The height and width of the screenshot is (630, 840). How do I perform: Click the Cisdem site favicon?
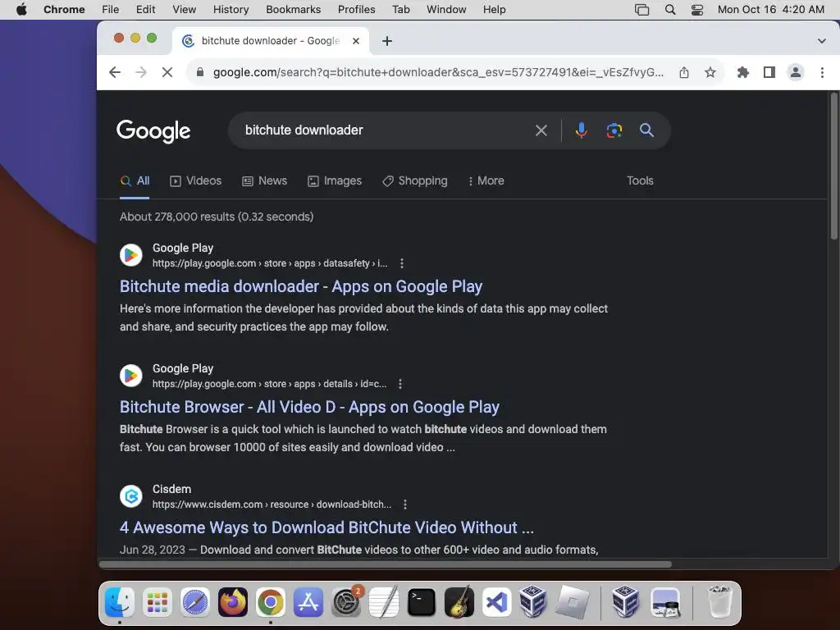(x=130, y=496)
